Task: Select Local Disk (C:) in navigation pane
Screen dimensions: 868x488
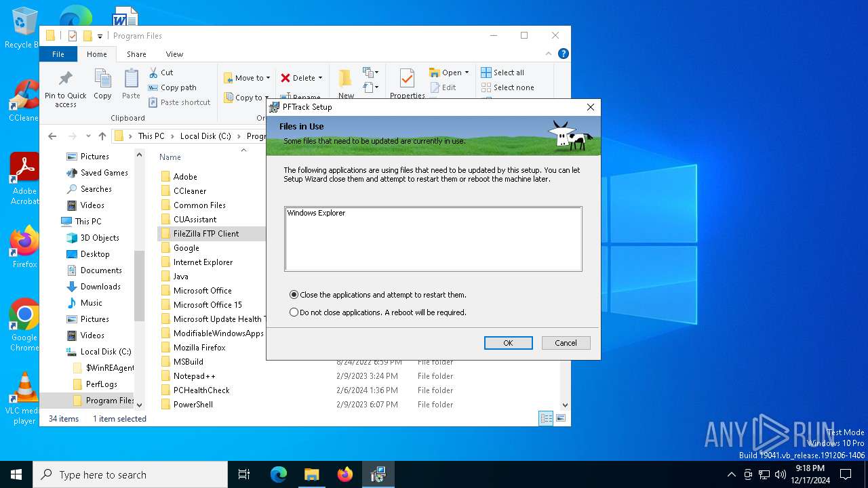Action: pos(106,352)
